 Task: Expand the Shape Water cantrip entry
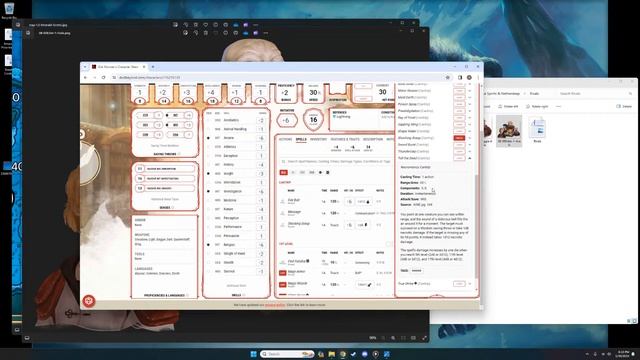pyautogui.click(x=469, y=131)
